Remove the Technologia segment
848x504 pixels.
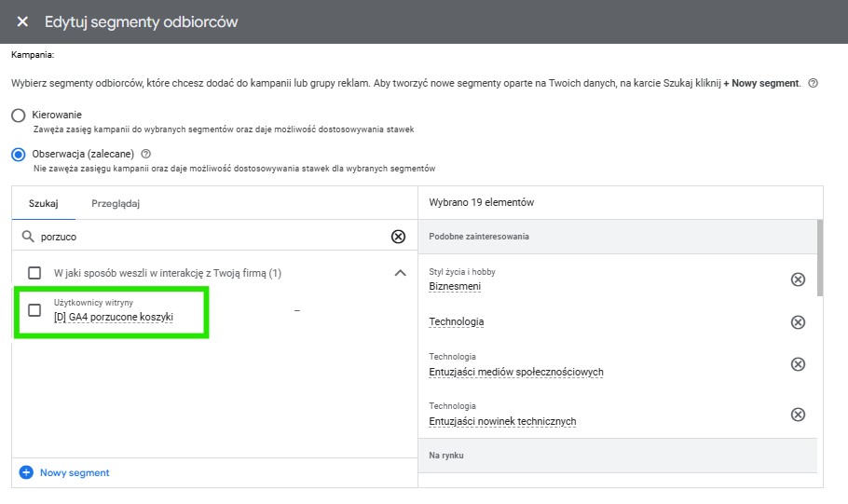coord(798,322)
